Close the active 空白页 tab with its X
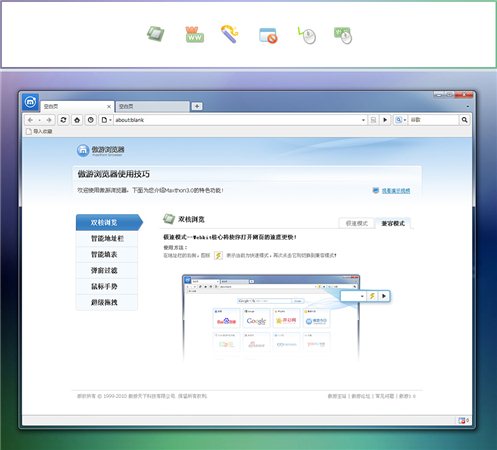The height and width of the screenshot is (450, 497). pos(109,106)
